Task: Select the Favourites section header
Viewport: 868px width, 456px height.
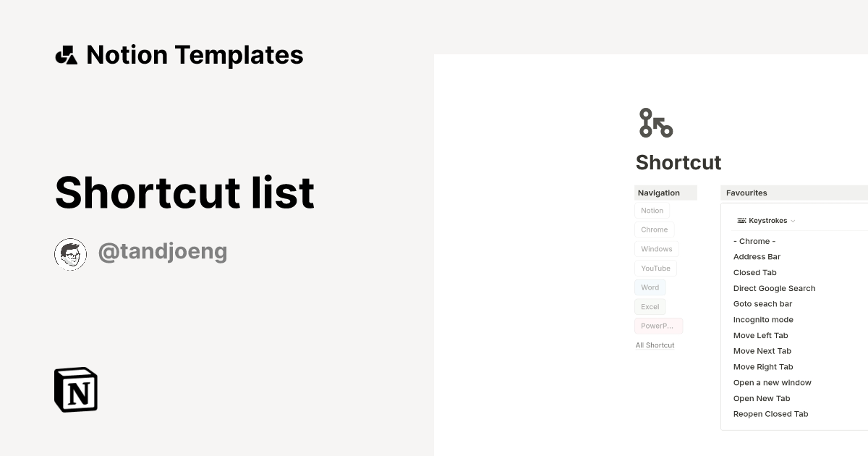Action: 746,193
